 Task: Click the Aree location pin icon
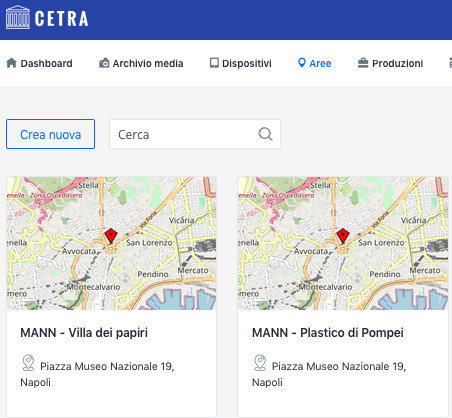302,63
